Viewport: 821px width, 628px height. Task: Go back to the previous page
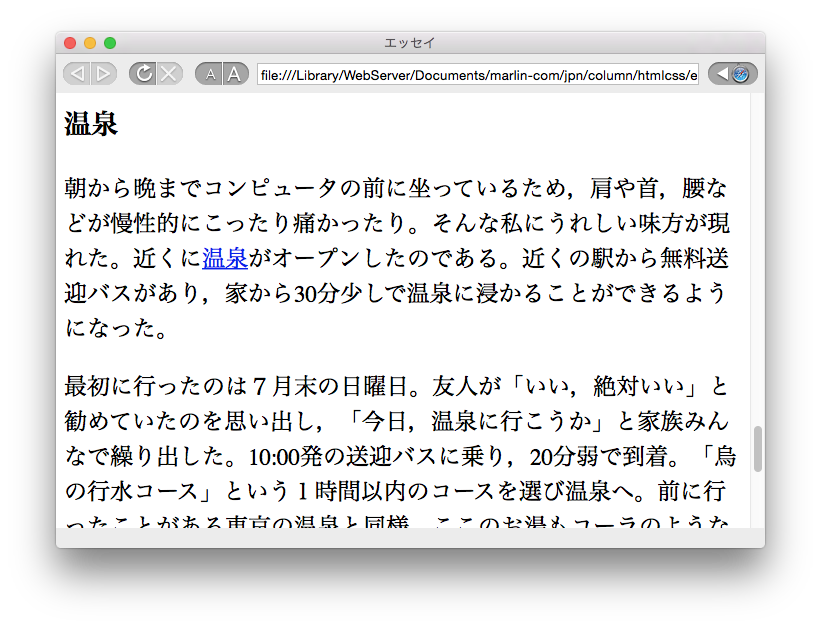point(77,74)
